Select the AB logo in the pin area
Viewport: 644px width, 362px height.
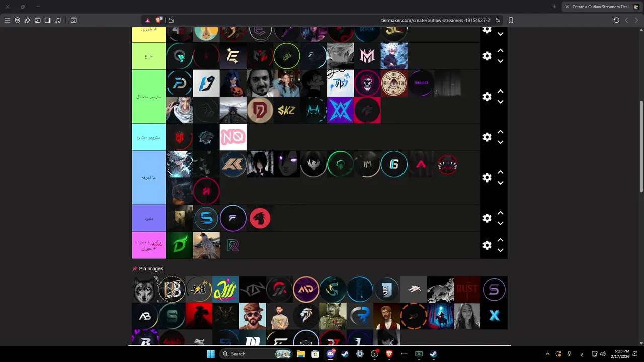pos(145,316)
